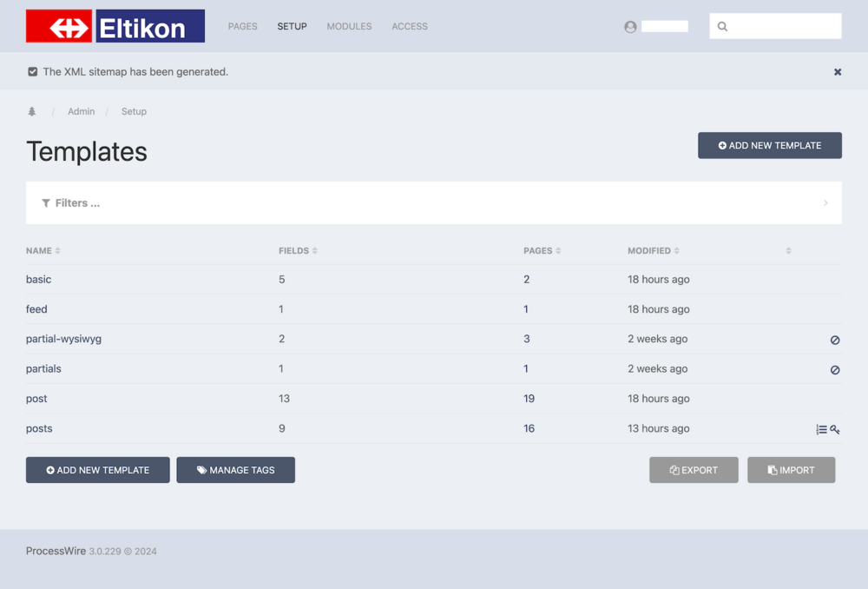This screenshot has height=589, width=868.
Task: Click the key icon on posts row
Action: click(x=835, y=429)
